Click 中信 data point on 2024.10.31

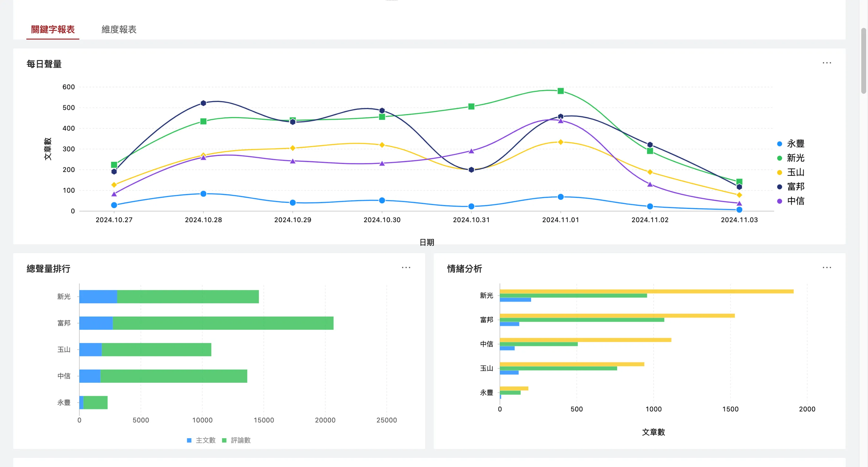click(471, 151)
